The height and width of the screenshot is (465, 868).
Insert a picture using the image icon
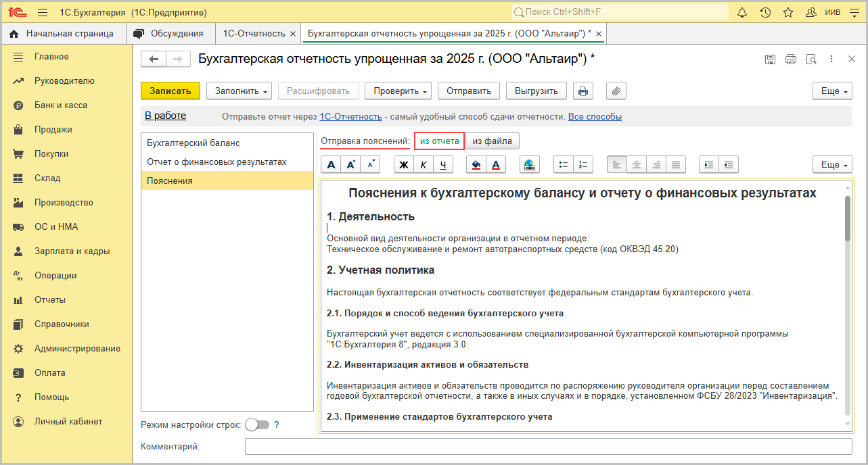(x=529, y=164)
